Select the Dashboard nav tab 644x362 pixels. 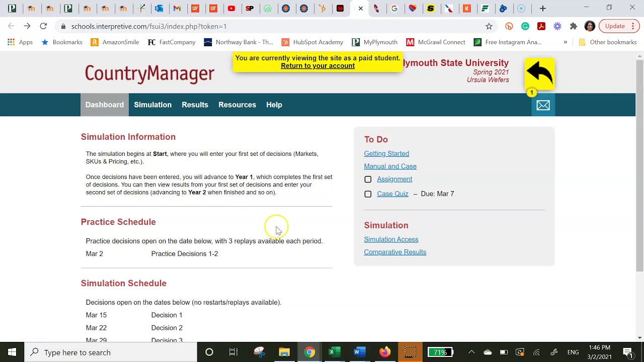tap(105, 105)
